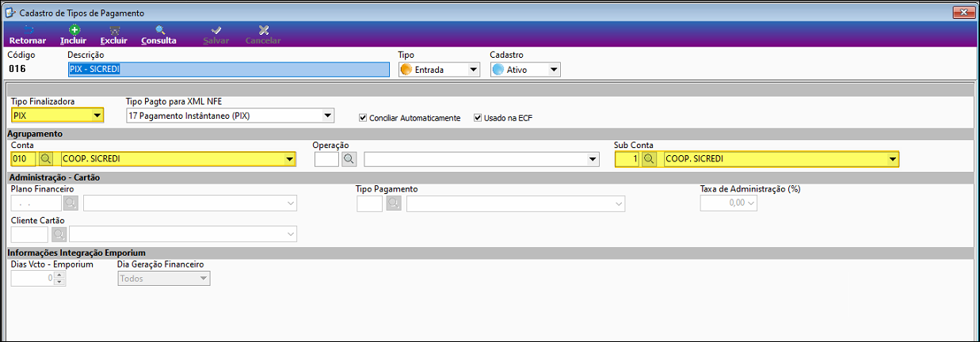Open the Tipo dropdown showing Entrada
This screenshot has width=980, height=342.
pyautogui.click(x=474, y=70)
